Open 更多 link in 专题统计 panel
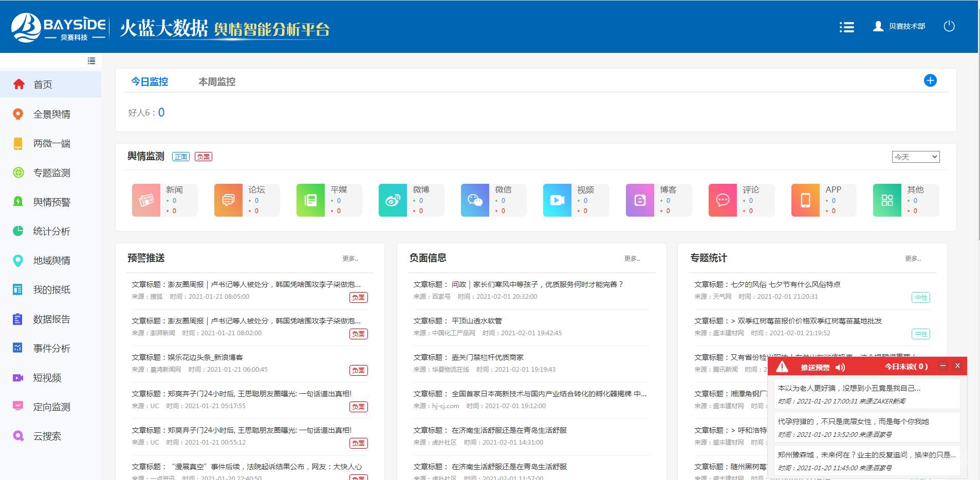Screen dimensions: 980x480 (913, 258)
